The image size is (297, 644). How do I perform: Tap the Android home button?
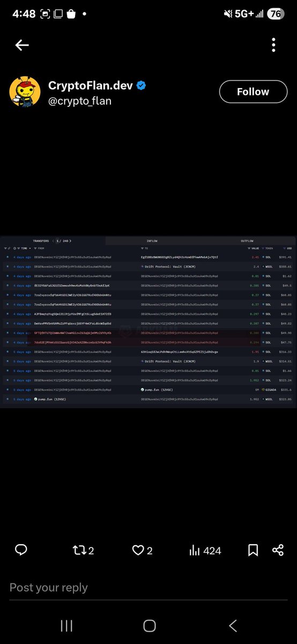[150, 625]
